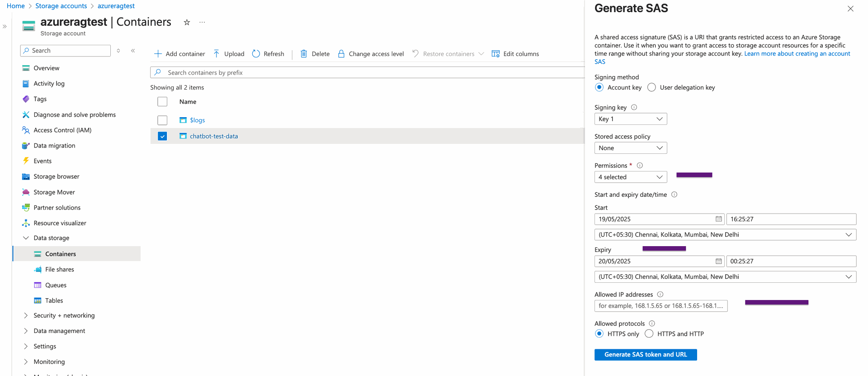Open the Start date calendar picker icon

(718, 219)
